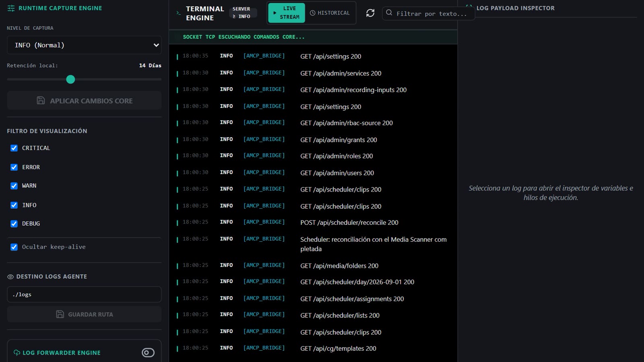Toggle the CRITICAL filter checkbox
The image size is (644, 362).
[x=14, y=148]
